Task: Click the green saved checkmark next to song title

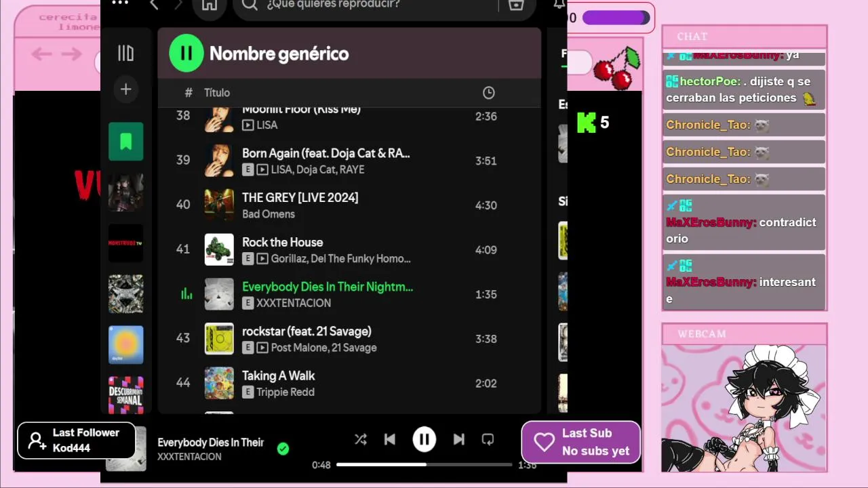Action: (x=283, y=449)
